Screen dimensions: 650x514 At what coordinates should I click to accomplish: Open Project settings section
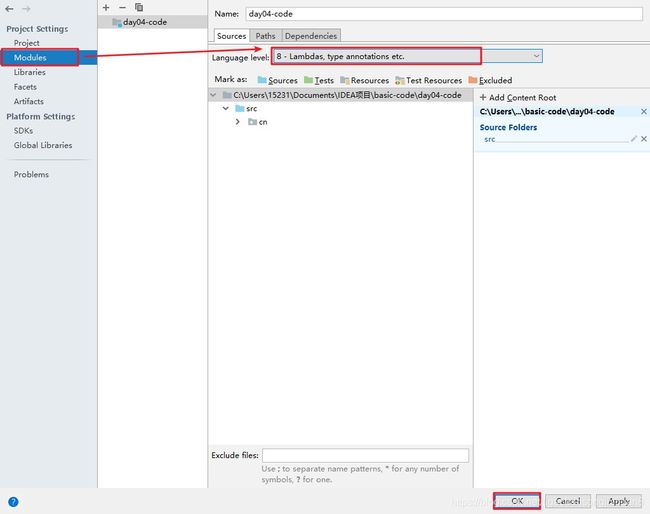click(x=27, y=43)
